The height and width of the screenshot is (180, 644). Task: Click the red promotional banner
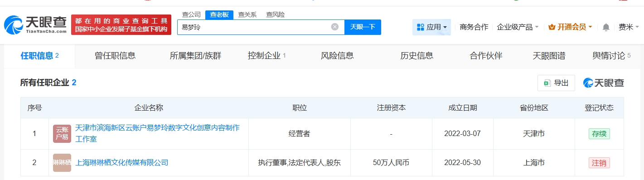point(121,25)
